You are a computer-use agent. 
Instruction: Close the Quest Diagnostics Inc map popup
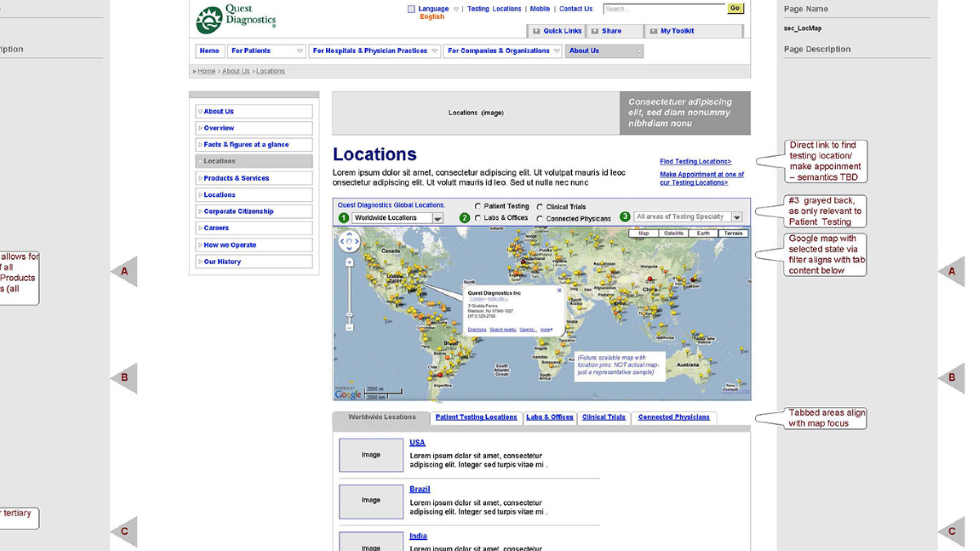point(559,290)
